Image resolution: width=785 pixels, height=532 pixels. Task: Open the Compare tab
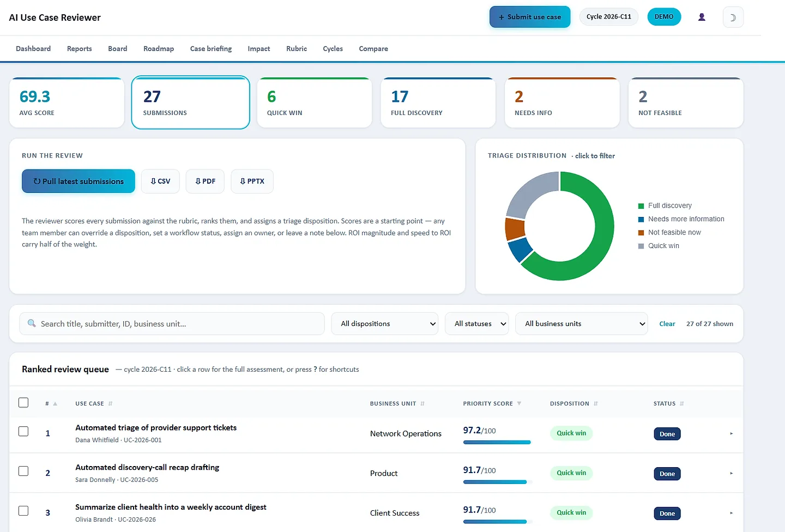(x=373, y=49)
